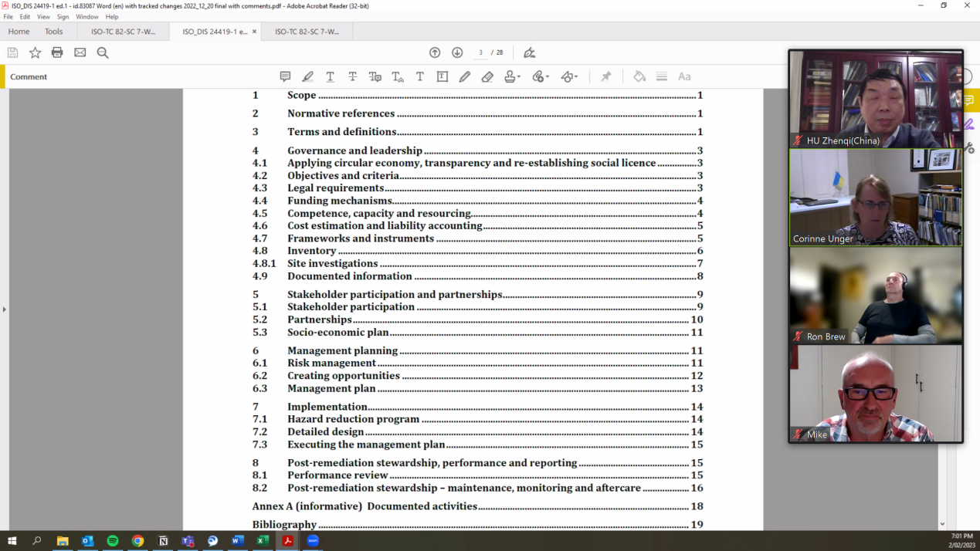Screen dimensions: 980x551
Task: Select the highlight text tool
Action: point(307,76)
